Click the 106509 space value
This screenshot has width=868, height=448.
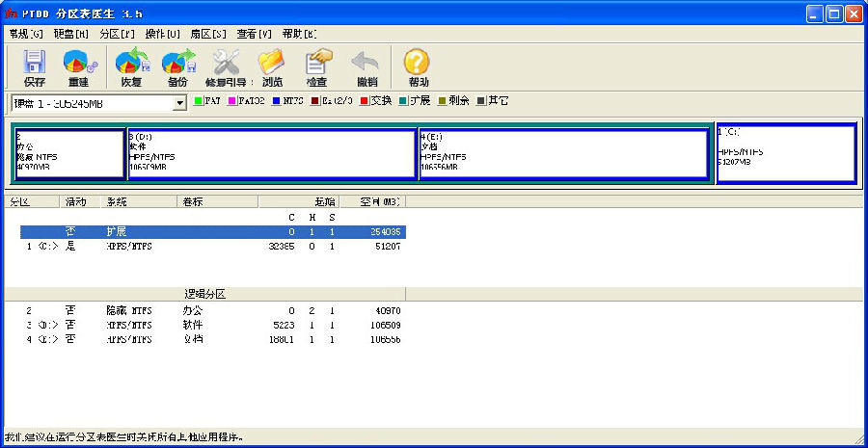[x=384, y=325]
